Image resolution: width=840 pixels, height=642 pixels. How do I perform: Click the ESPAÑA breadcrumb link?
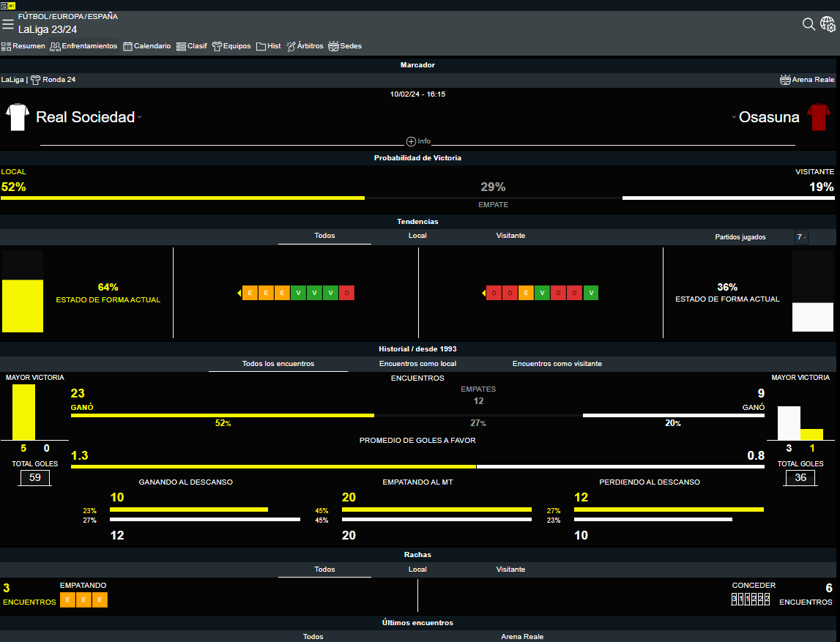103,16
